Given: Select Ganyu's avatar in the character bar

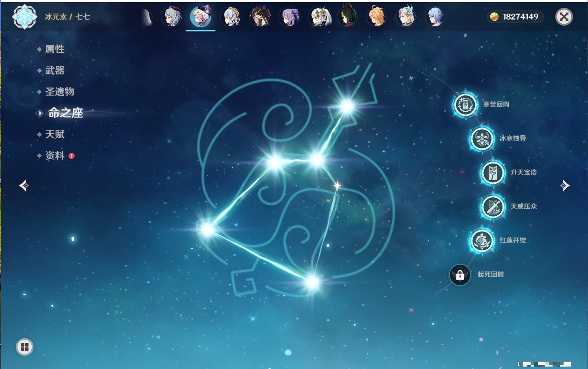Looking at the screenshot, I should pyautogui.click(x=172, y=17).
